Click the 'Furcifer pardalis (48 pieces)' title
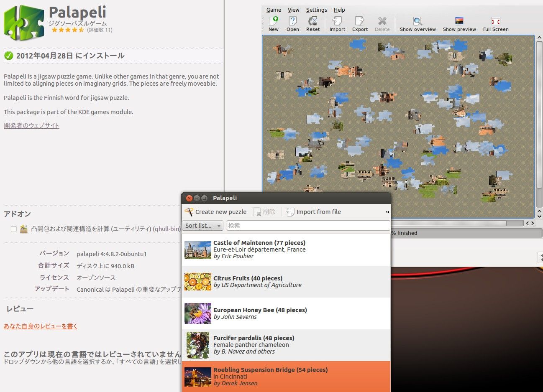 tap(254, 338)
